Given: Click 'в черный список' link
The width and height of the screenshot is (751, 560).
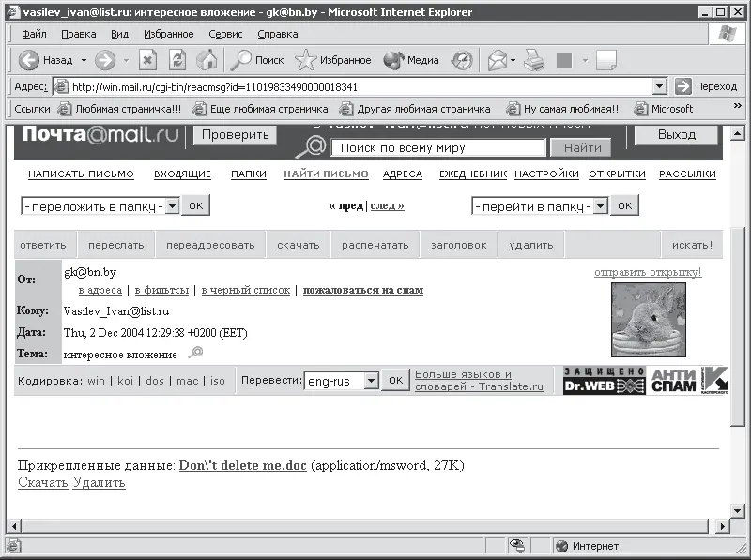Looking at the screenshot, I should (x=246, y=290).
